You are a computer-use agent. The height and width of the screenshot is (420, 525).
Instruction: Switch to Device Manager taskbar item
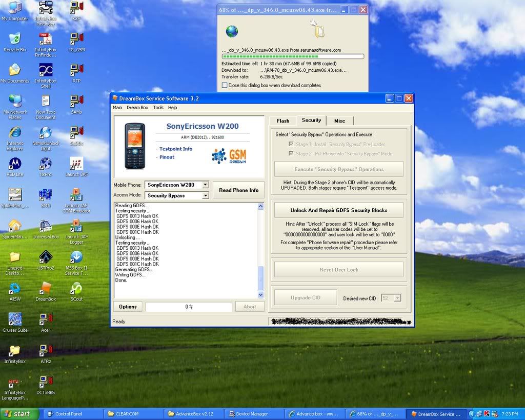pos(254,414)
